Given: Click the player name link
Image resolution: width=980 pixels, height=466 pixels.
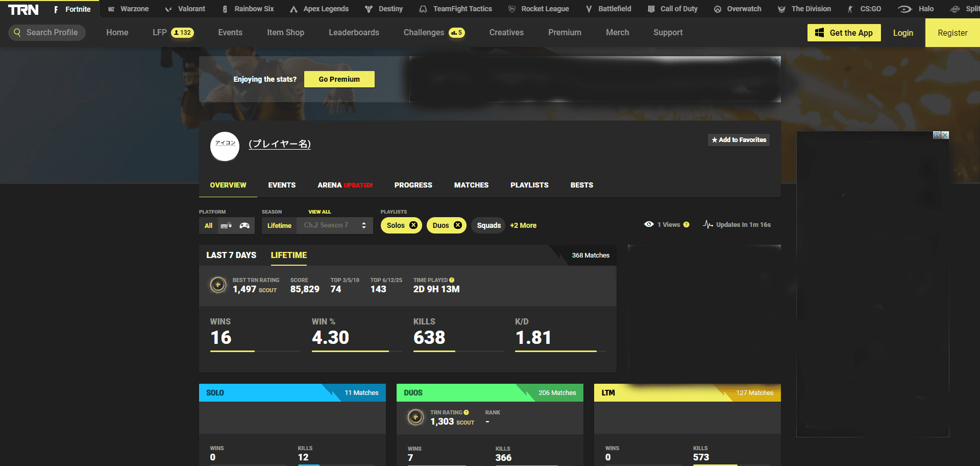Looking at the screenshot, I should (x=280, y=144).
